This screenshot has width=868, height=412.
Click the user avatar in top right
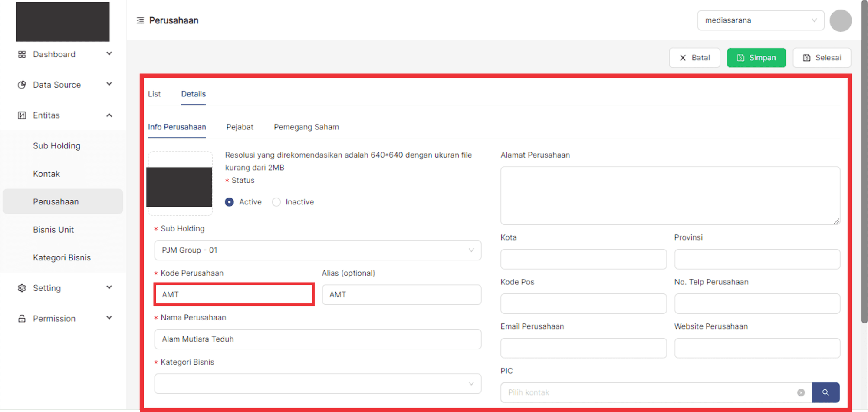[840, 20]
